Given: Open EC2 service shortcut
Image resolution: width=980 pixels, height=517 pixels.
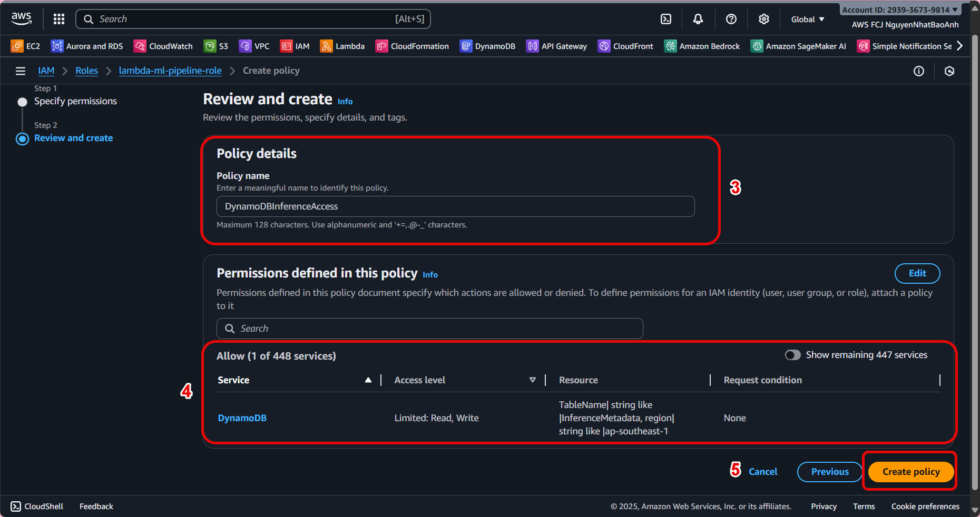Looking at the screenshot, I should (25, 46).
